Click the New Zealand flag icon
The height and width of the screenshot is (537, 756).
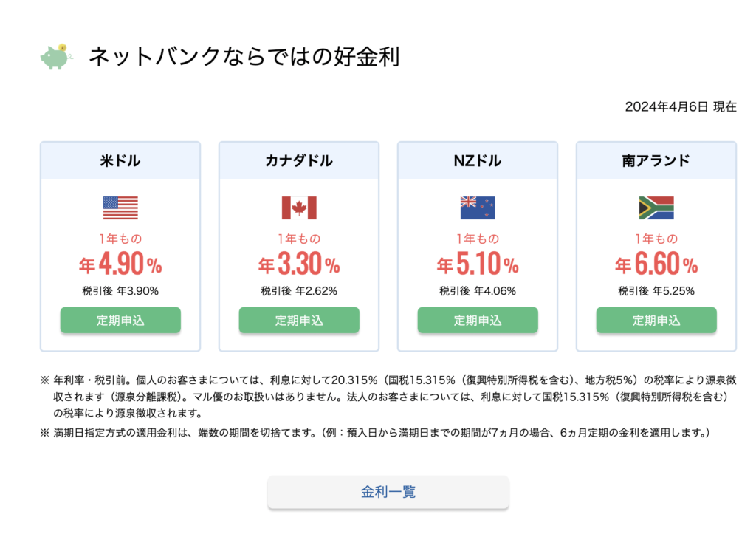pos(478,208)
